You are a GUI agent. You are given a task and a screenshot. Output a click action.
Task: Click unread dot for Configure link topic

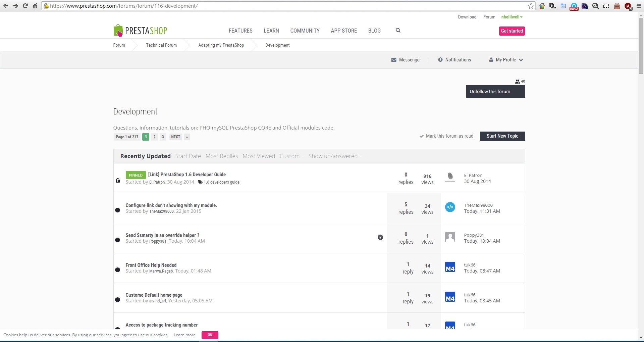(117, 210)
